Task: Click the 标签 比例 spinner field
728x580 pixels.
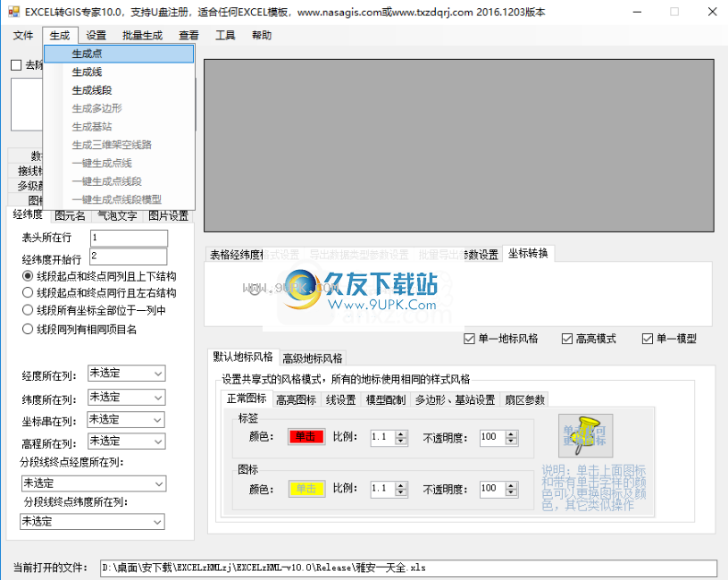Action: point(389,437)
